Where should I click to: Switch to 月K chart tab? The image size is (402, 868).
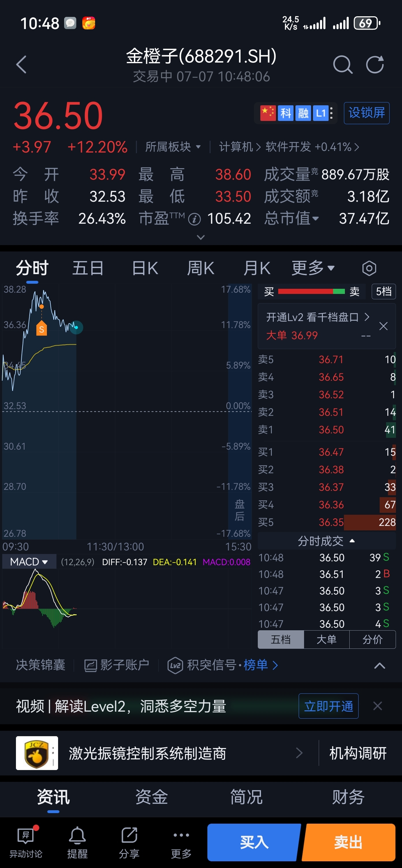pos(257,269)
